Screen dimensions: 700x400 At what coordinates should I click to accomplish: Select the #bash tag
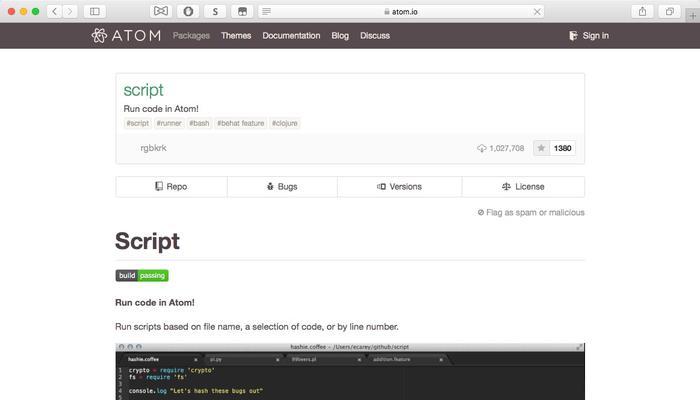click(199, 123)
